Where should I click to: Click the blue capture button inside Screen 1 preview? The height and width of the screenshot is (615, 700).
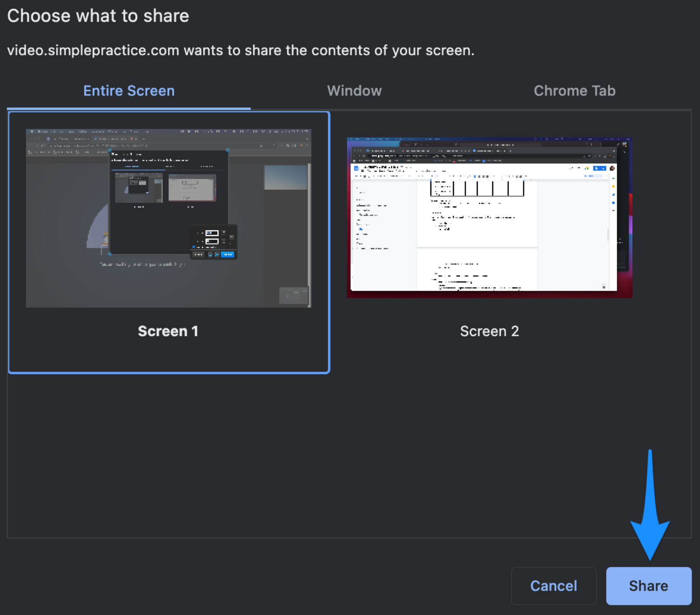(x=228, y=254)
